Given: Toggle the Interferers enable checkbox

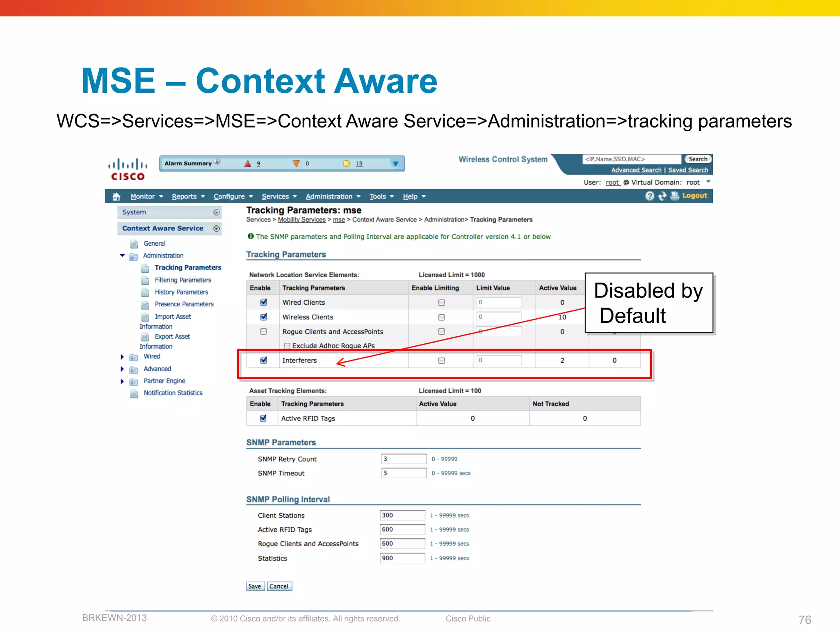Looking at the screenshot, I should click(263, 360).
